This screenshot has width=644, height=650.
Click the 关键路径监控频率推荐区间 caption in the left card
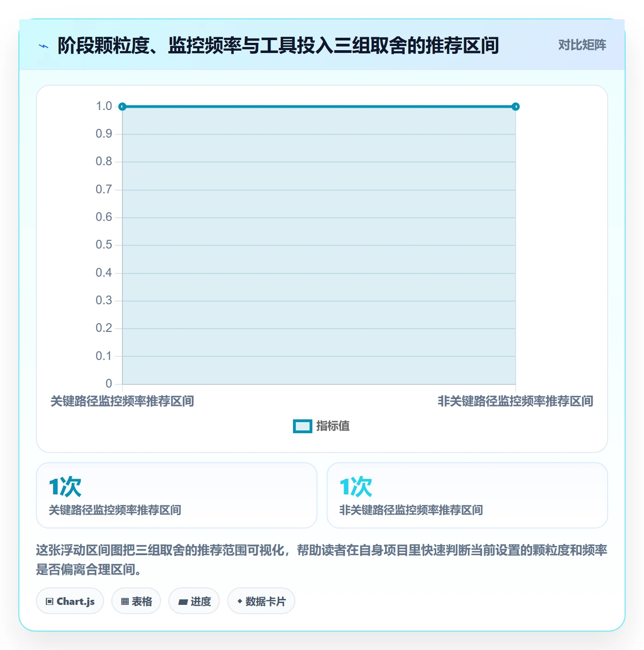pos(115,510)
